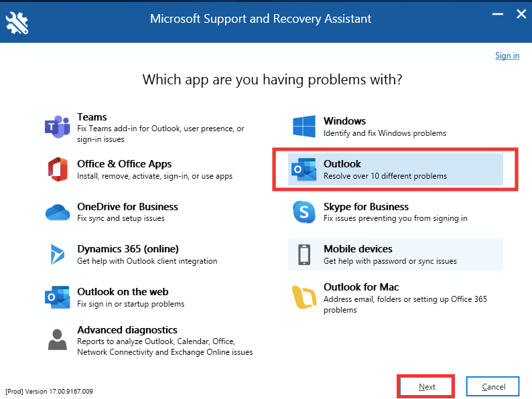This screenshot has width=532, height=399.
Task: Click the Windows logo icon
Action: click(304, 127)
